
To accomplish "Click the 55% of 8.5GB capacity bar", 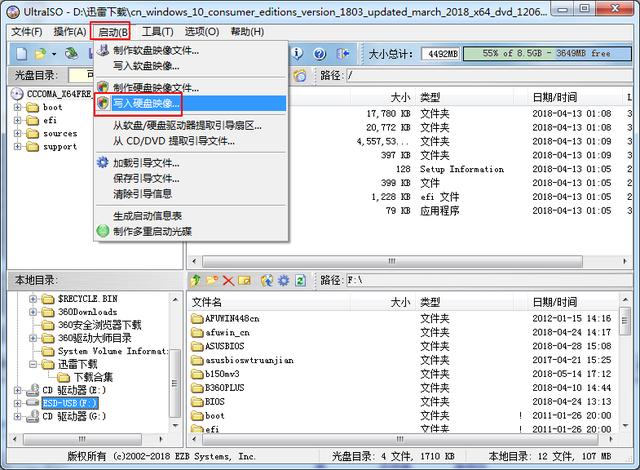I will [x=547, y=53].
